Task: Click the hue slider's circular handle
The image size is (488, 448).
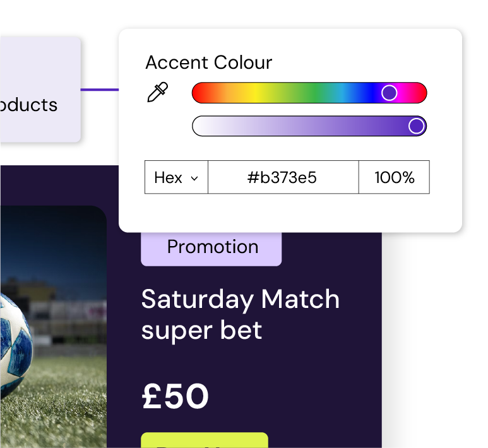Action: pyautogui.click(x=390, y=93)
